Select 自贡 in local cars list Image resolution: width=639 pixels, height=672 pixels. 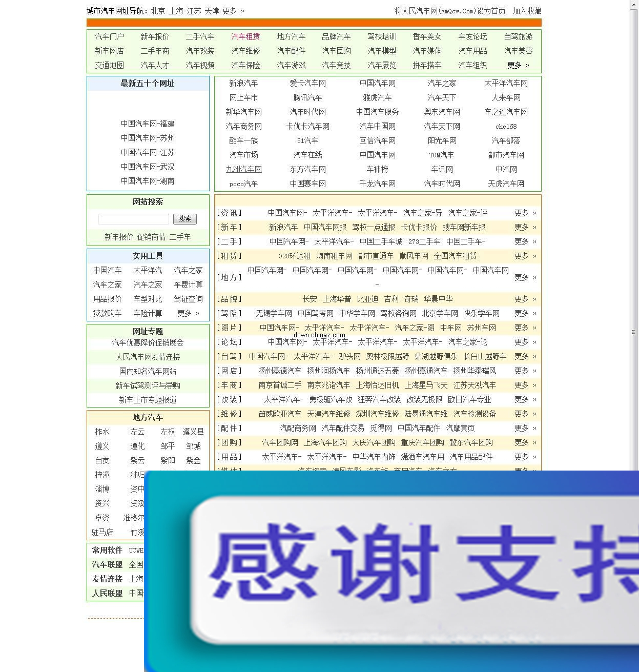102,460
